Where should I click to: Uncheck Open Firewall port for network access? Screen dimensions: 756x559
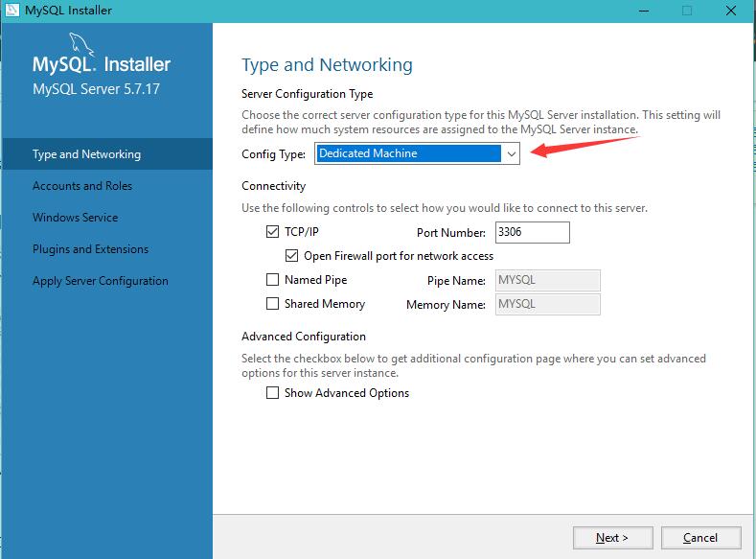(x=292, y=256)
